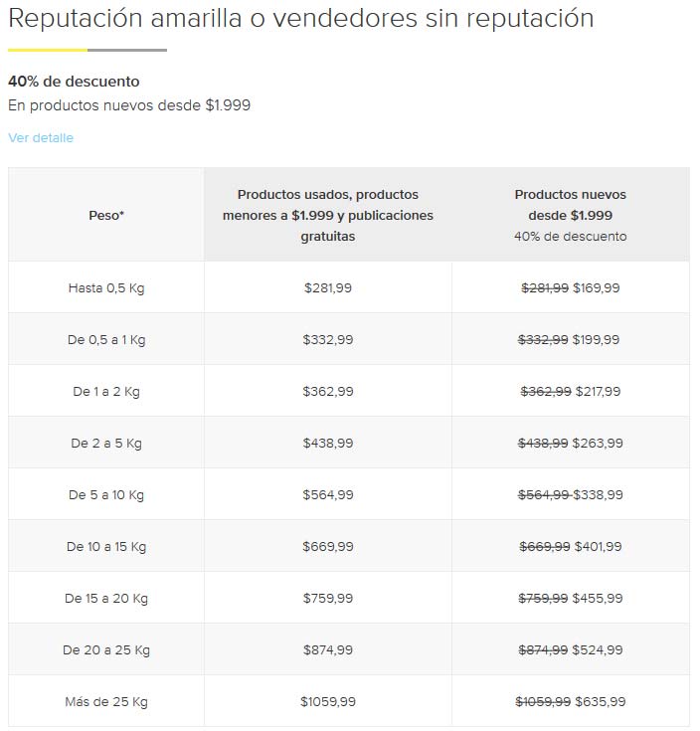Click the "De 10 a 15 Kg" weight cell
Screen dimensions: 700x731
click(106, 547)
